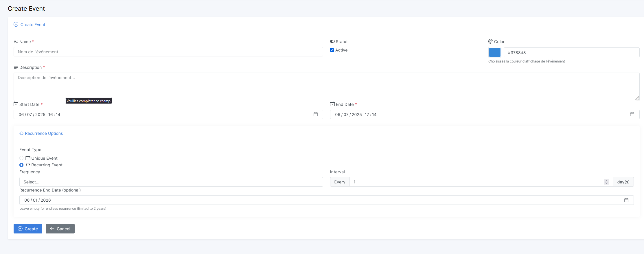Viewport: 644px width, 254px height.
Task: Click the 'Every' interval prefix label
Action: point(340,182)
